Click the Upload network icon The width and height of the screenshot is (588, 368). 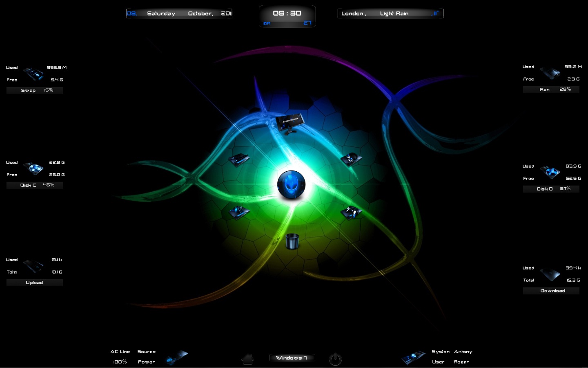click(x=34, y=266)
